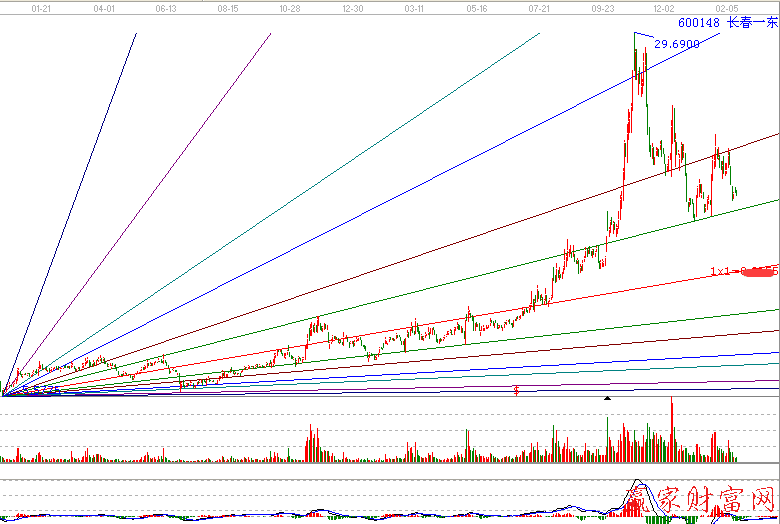Viewport: 780px width, 524px height.
Task: Click the 12-02 date label
Action: 663,7
